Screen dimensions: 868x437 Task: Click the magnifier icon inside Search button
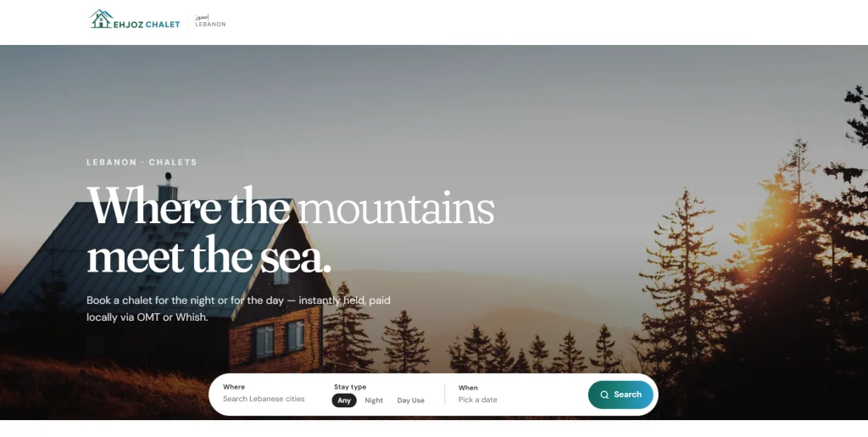click(x=604, y=395)
